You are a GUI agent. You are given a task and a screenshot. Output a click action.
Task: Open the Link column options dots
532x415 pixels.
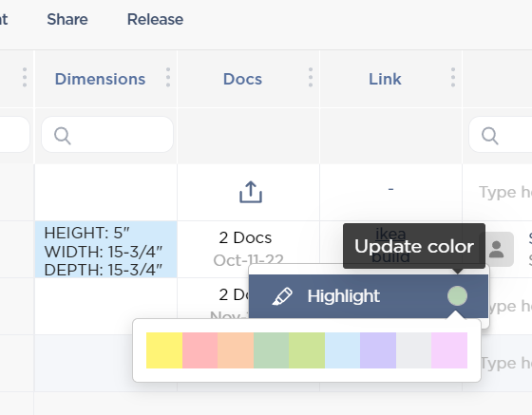[x=453, y=77]
